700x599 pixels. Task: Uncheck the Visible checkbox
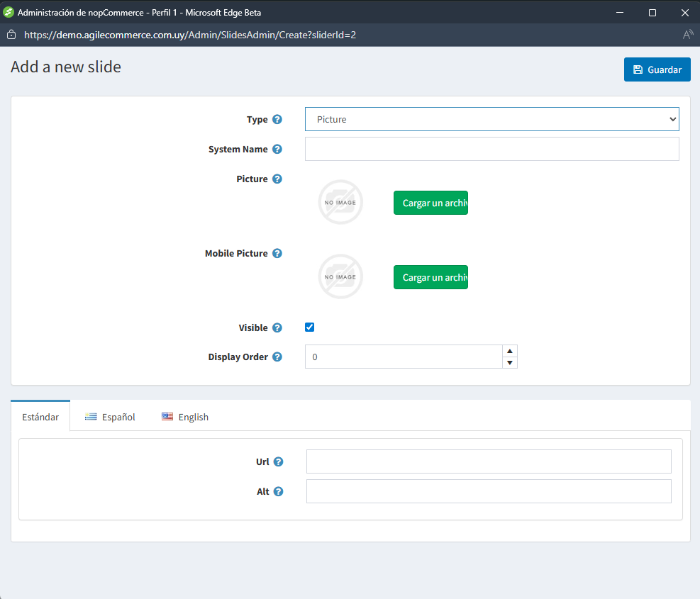click(309, 328)
